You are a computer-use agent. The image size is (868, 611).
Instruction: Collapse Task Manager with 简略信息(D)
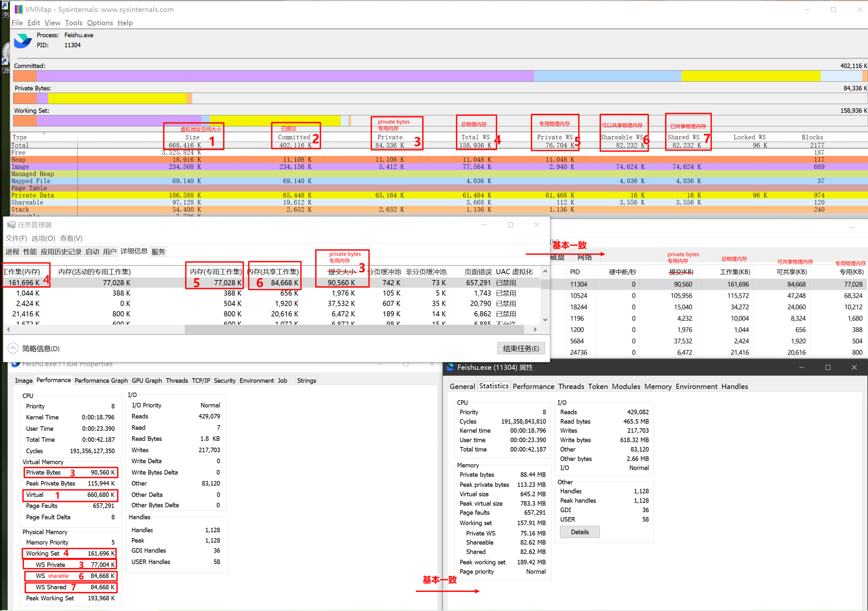(34, 349)
